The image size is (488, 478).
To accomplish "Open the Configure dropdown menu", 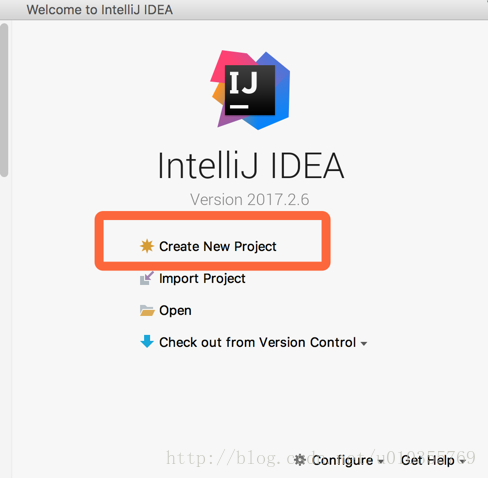I will (342, 460).
